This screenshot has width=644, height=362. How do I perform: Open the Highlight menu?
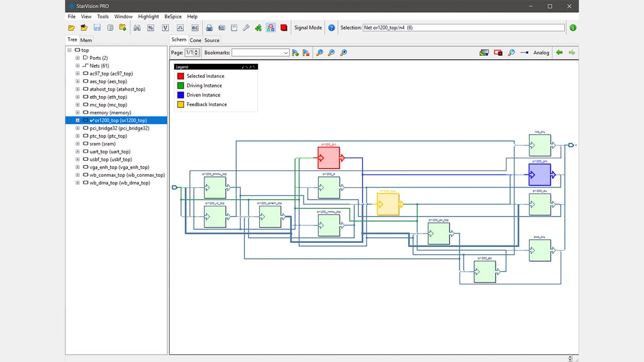(149, 17)
